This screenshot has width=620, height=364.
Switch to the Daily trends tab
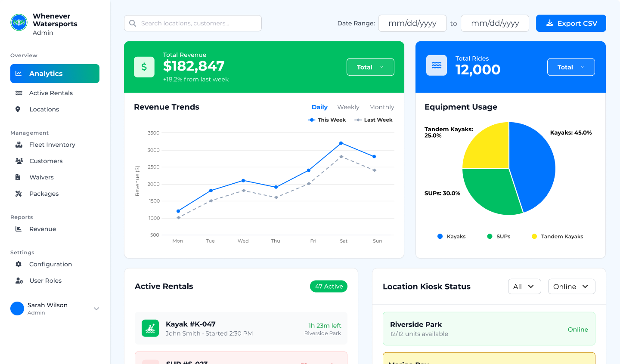coord(319,107)
